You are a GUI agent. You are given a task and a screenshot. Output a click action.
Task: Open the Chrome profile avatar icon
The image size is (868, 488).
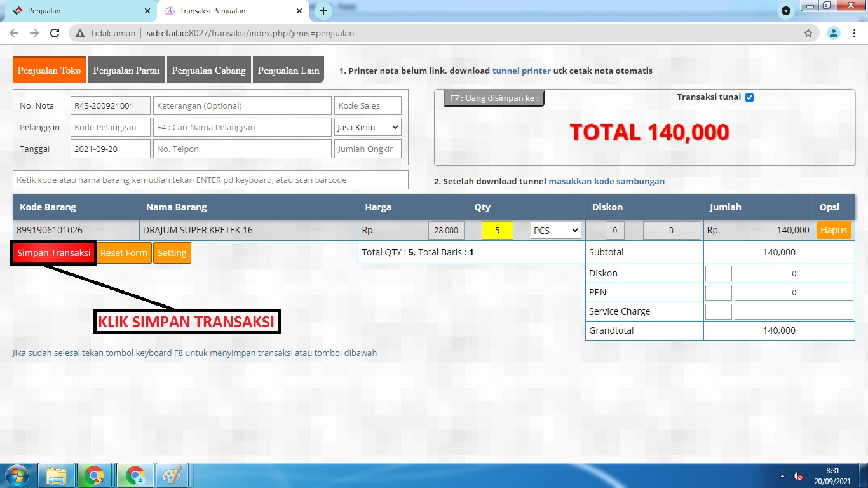tap(833, 33)
